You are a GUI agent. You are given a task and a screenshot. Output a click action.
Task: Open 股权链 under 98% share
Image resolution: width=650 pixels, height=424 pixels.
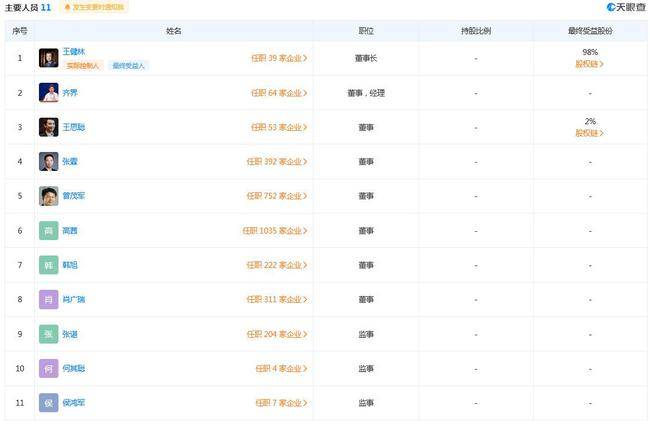tap(589, 64)
